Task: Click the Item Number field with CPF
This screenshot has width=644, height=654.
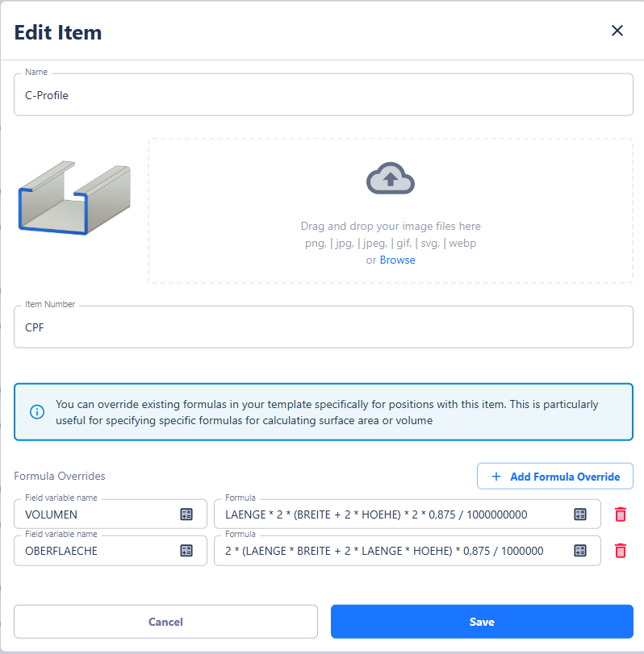Action: (x=323, y=327)
